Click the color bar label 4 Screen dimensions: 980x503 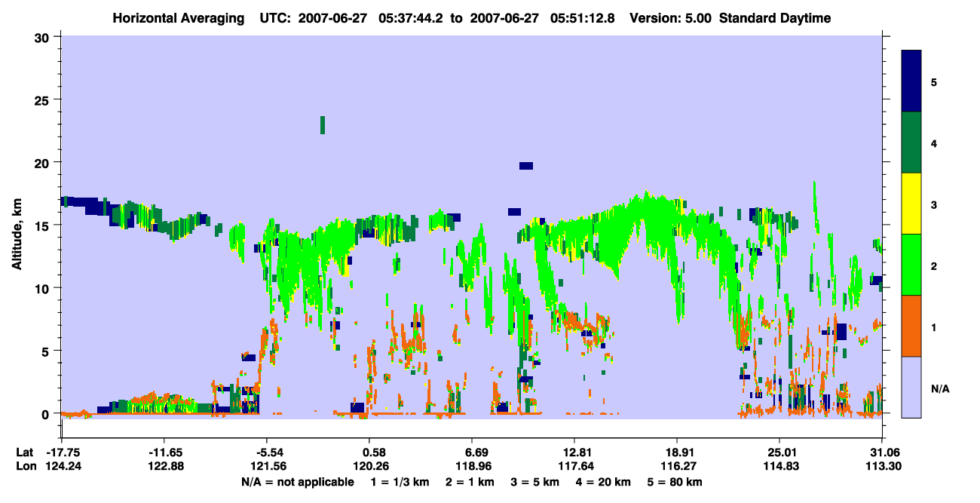(x=934, y=143)
